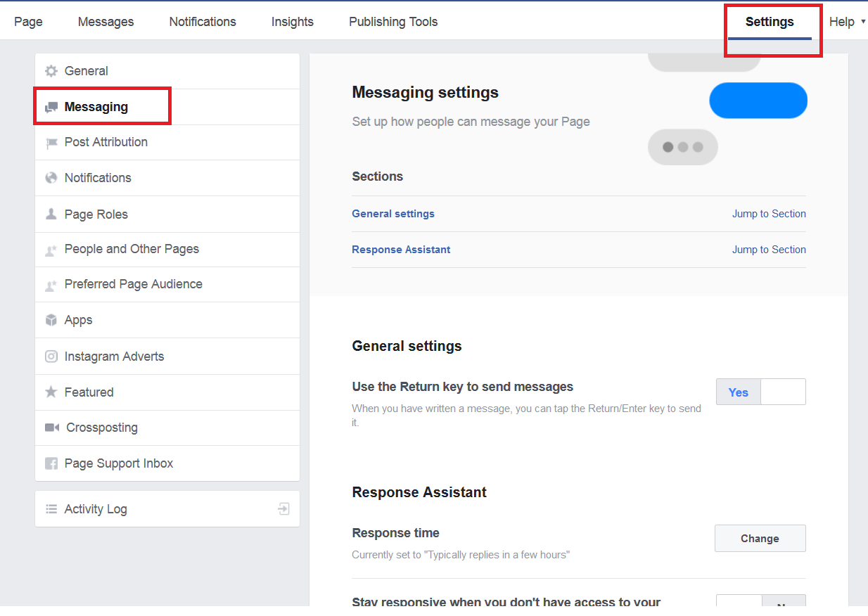The width and height of the screenshot is (868, 616).
Task: Toggle Return key setting Yes option
Action: point(738,392)
